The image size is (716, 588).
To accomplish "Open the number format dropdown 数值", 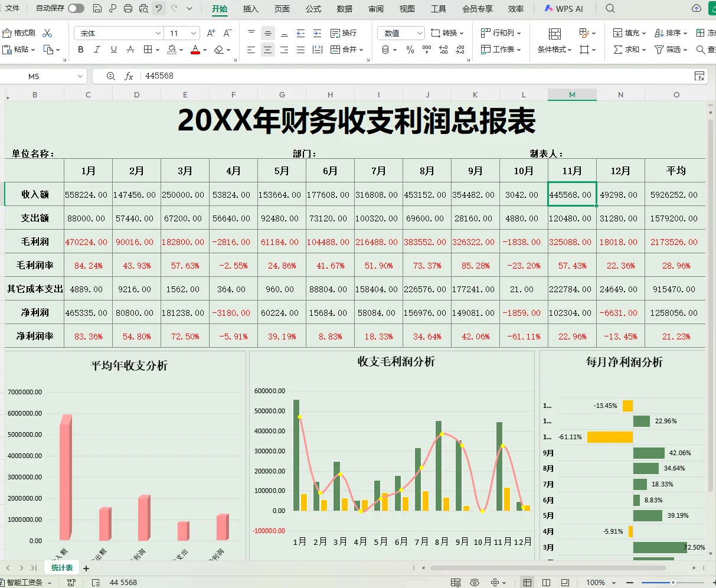I will coord(420,33).
